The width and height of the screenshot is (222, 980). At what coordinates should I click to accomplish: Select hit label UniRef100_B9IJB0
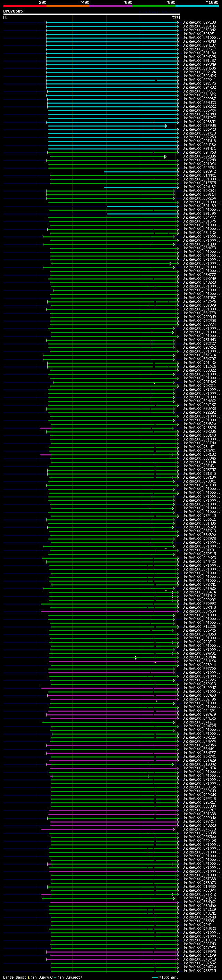(x=199, y=53)
